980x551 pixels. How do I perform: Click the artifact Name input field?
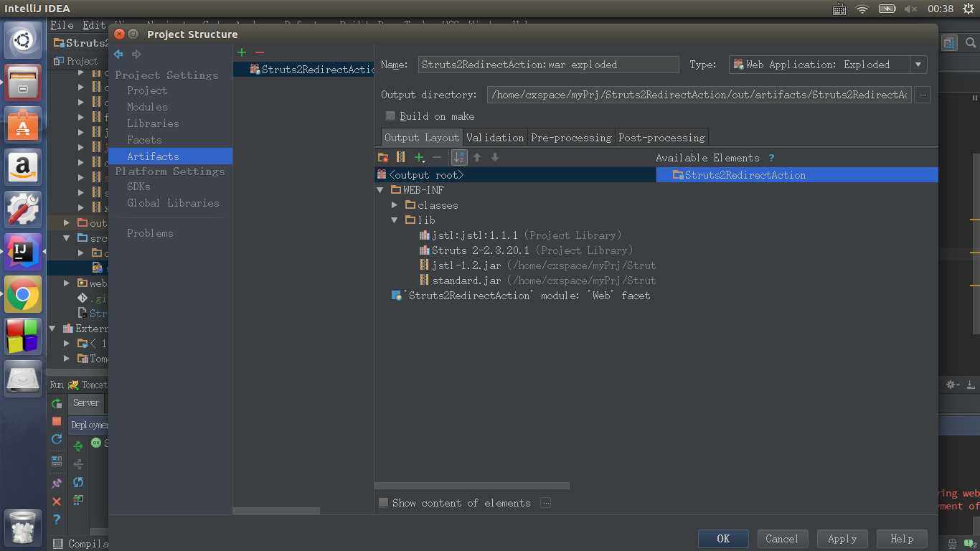coord(548,65)
